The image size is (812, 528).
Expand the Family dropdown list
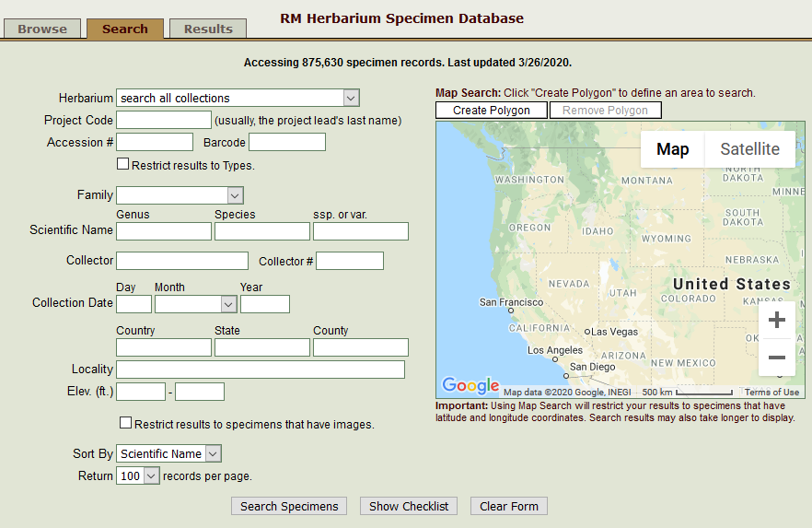click(x=180, y=195)
